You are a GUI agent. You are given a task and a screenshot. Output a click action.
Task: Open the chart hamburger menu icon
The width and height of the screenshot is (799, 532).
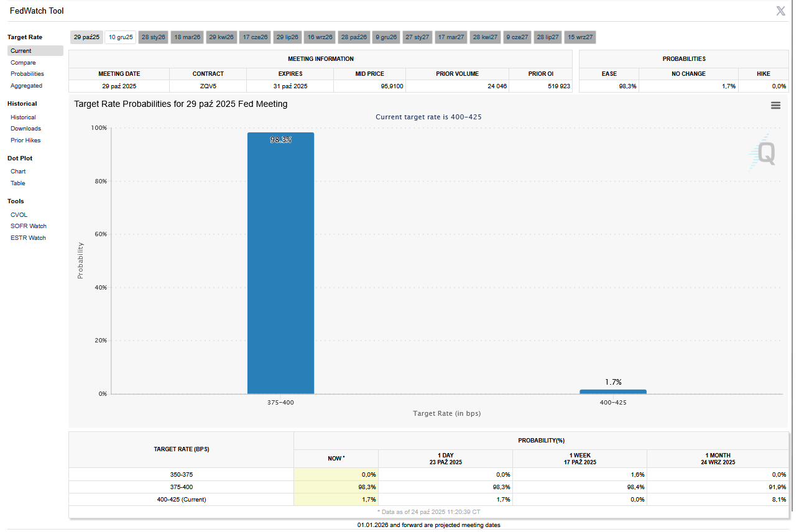775,106
